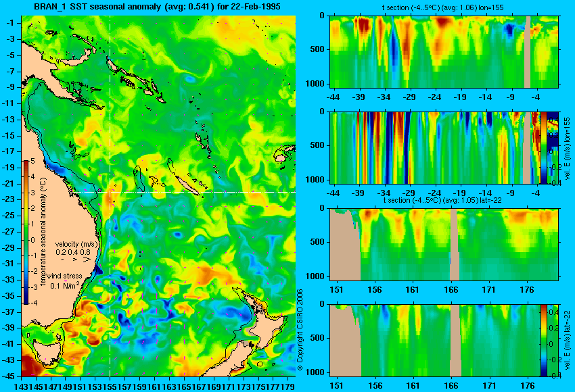
Task: Click the lon=155 velocity E colorbar
Action: pyautogui.click(x=543, y=147)
